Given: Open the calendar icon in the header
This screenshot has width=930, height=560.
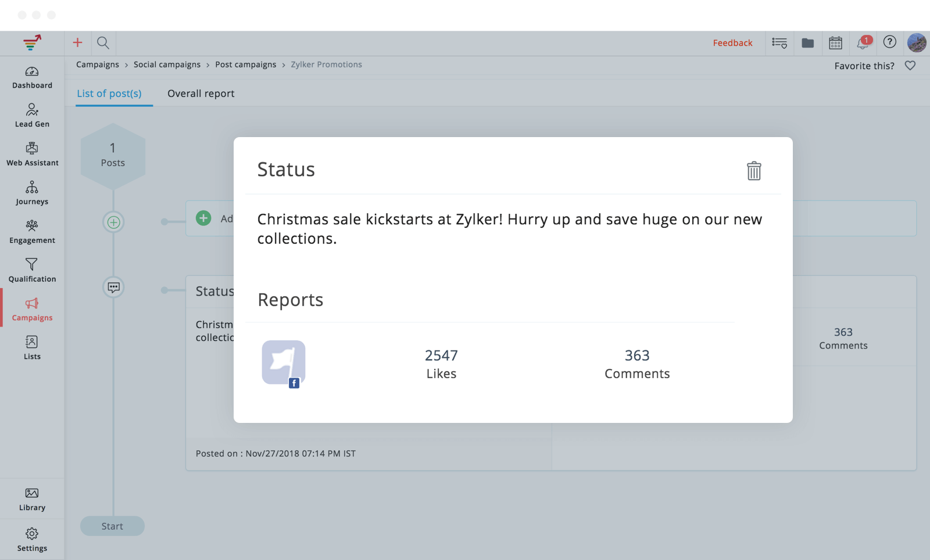Looking at the screenshot, I should [835, 42].
